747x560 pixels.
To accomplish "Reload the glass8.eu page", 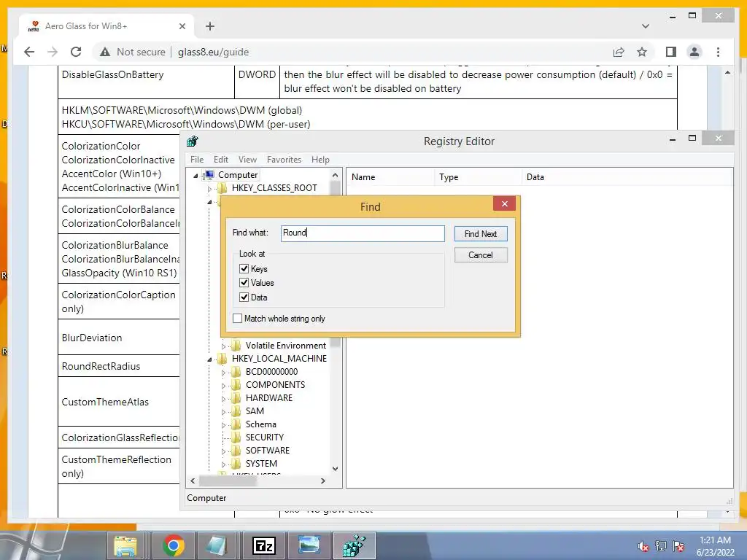I will tap(76, 52).
